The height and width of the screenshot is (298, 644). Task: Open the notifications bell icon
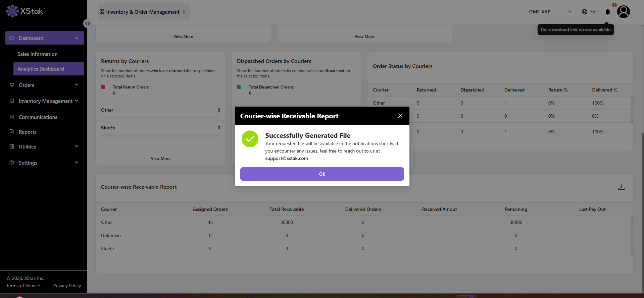click(607, 12)
